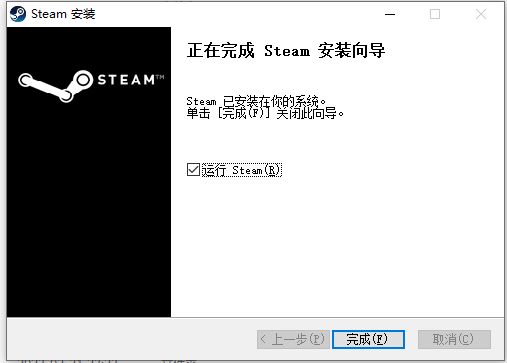Click the line 单击 [完成(F)] 关闭此向导

click(x=265, y=113)
